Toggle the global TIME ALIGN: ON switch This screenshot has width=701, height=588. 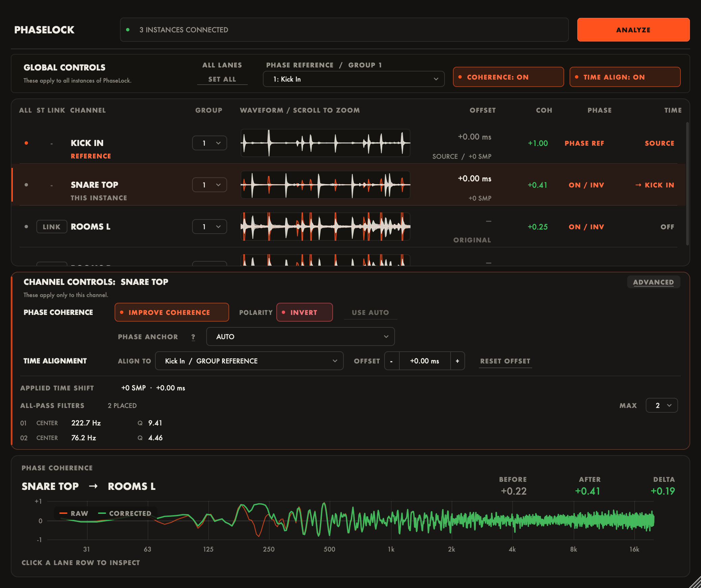tap(625, 77)
